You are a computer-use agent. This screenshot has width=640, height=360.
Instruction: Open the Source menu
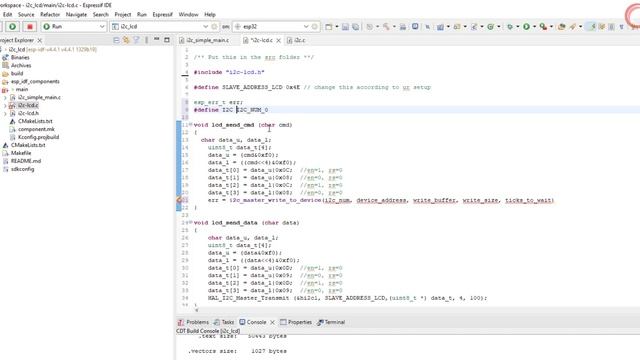26,14
